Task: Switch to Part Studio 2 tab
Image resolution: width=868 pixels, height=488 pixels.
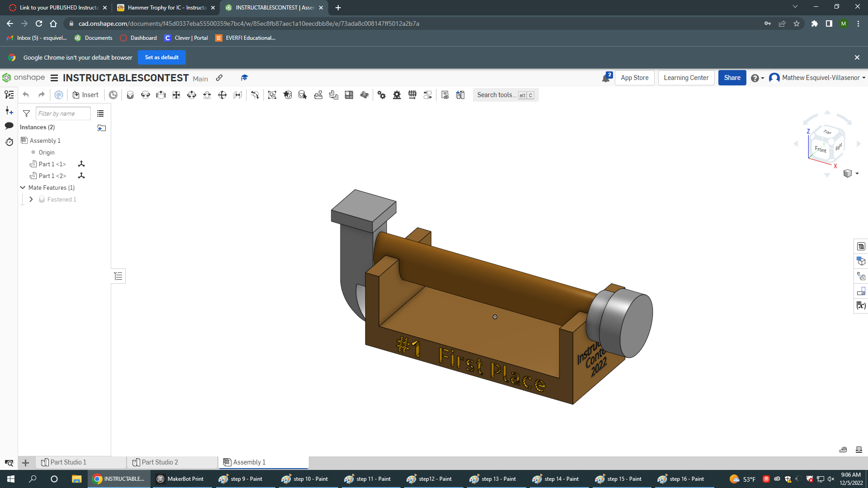Action: click(160, 462)
